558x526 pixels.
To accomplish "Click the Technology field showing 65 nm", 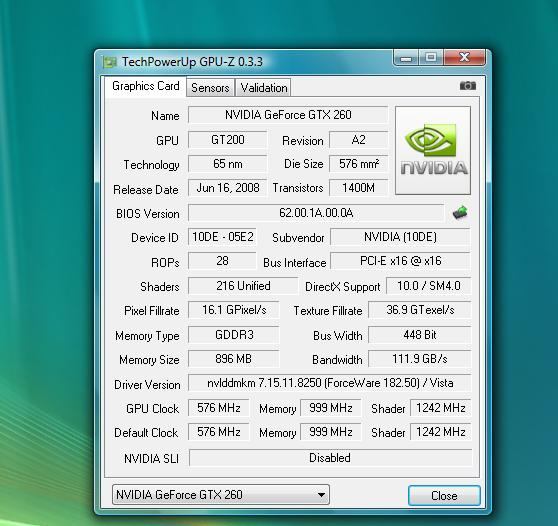I will [227, 164].
